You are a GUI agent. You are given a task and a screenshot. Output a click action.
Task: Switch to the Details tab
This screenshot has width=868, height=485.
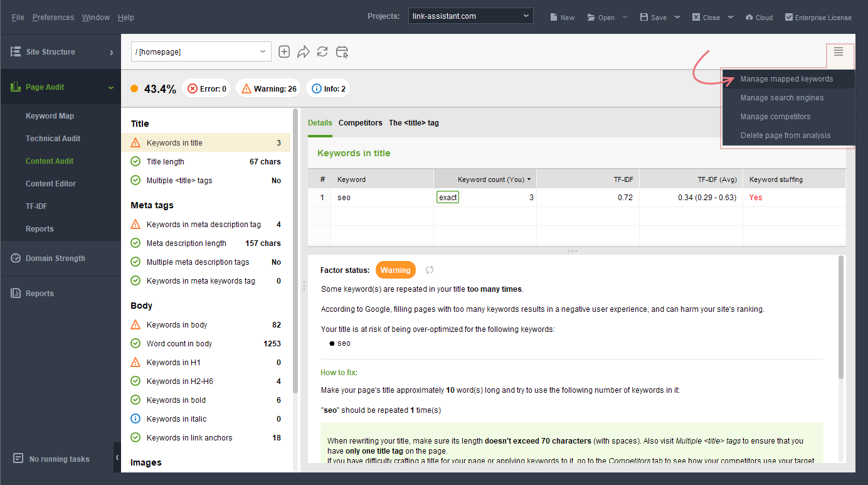click(320, 123)
